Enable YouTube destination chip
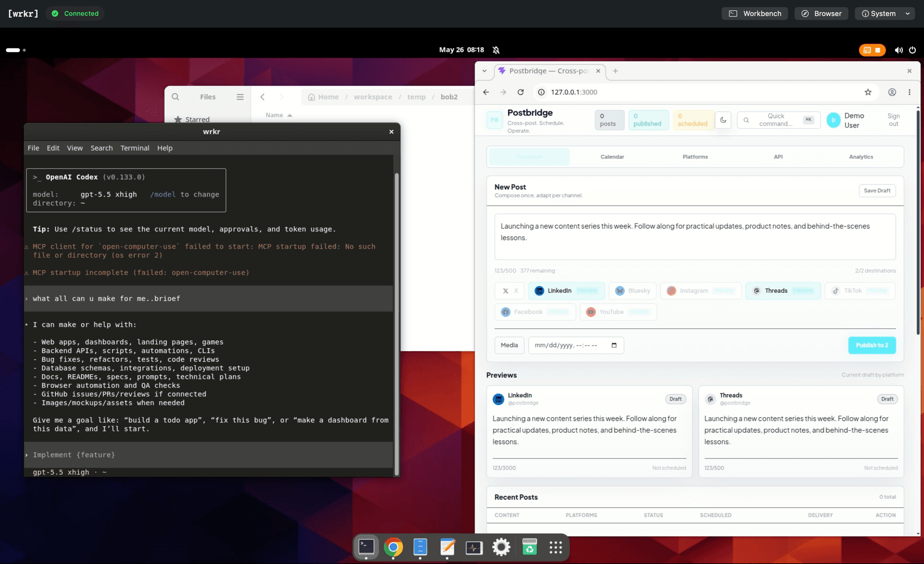Screen dimensions: 924x564 point(618,312)
